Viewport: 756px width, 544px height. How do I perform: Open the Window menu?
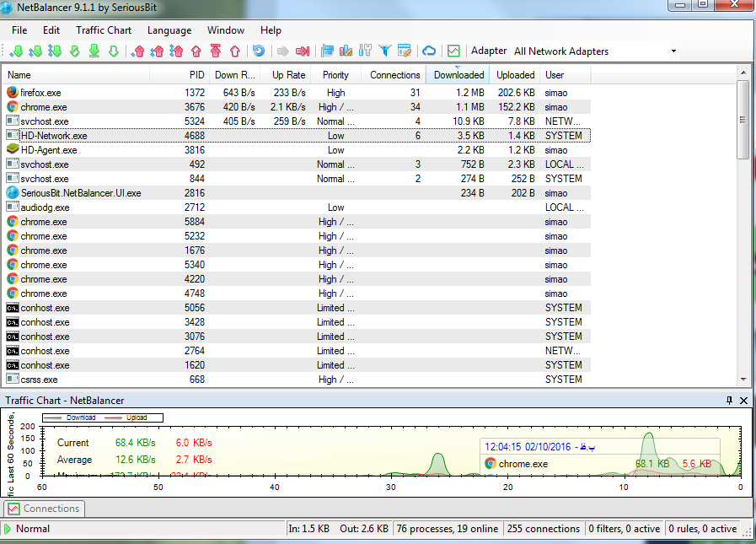tap(226, 30)
